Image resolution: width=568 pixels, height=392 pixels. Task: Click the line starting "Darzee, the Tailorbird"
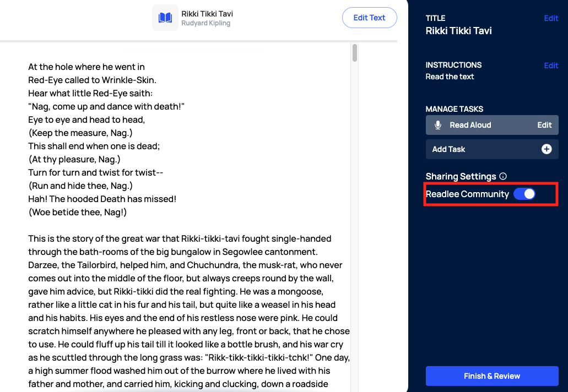pos(185,265)
